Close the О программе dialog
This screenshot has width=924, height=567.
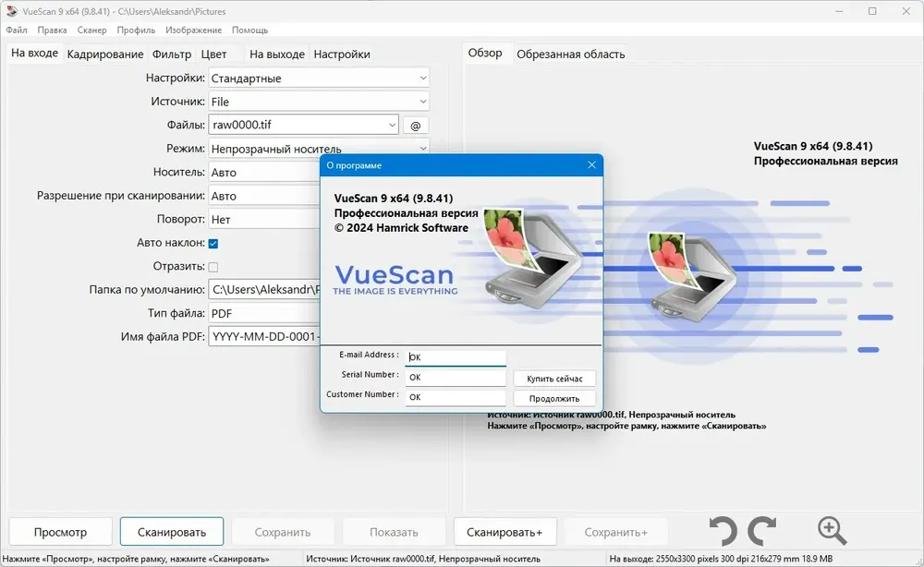591,165
